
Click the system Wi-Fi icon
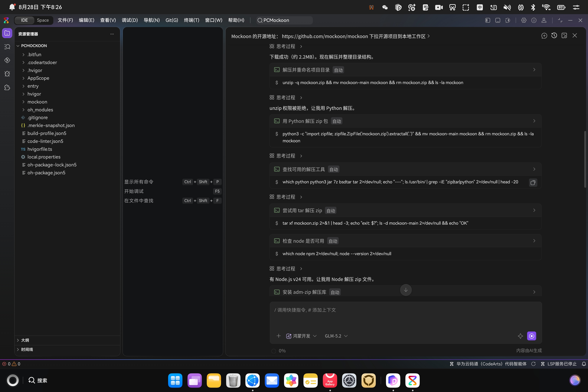(546, 7)
